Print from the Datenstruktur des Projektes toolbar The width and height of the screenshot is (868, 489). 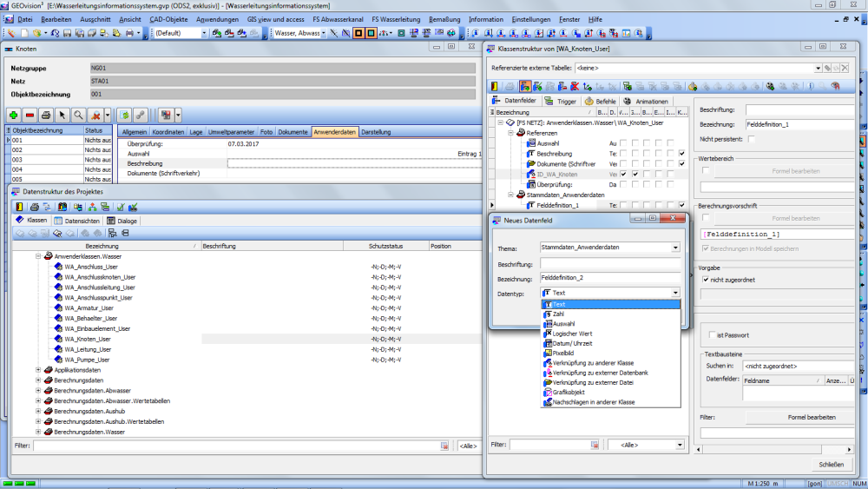click(x=35, y=207)
